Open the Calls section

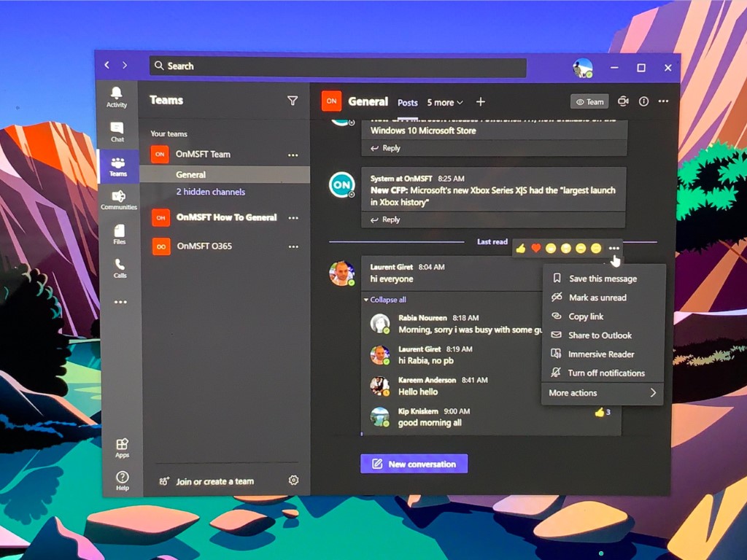pyautogui.click(x=120, y=268)
